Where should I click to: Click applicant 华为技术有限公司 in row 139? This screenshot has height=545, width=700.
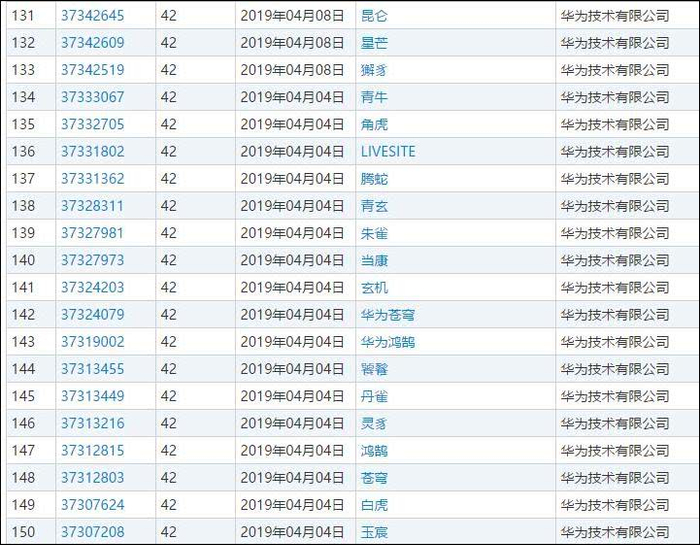(x=615, y=233)
